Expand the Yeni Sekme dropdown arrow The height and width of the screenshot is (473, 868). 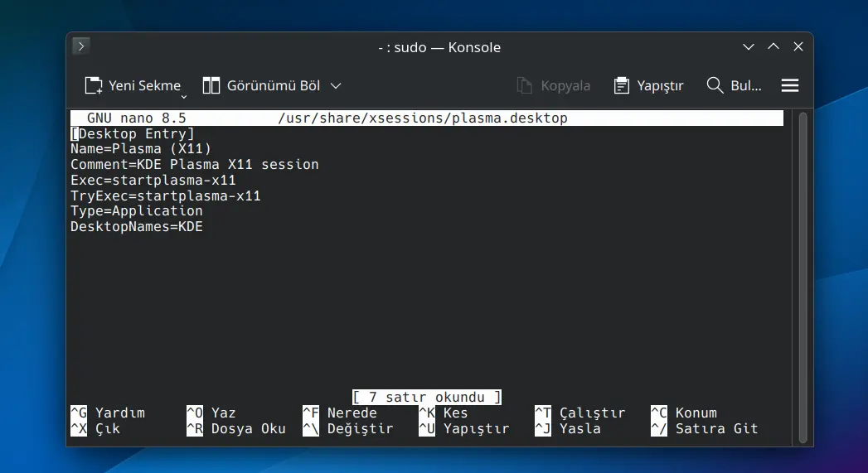click(x=184, y=97)
